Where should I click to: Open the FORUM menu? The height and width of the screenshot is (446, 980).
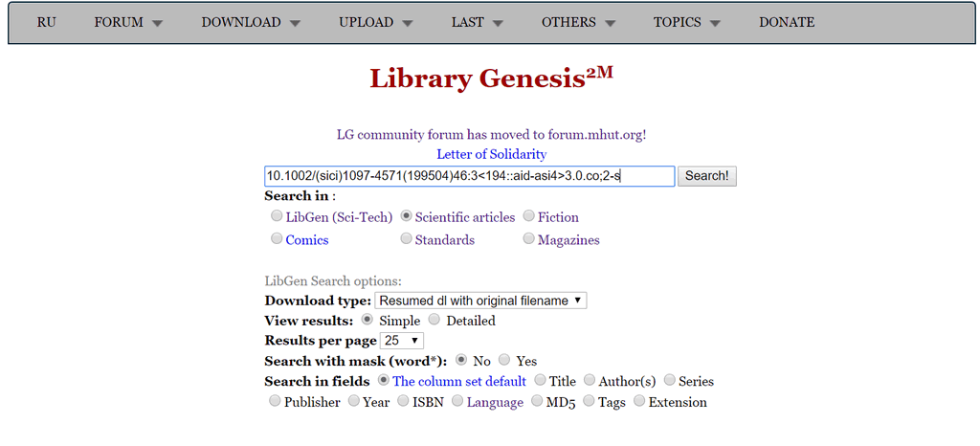coord(128,22)
